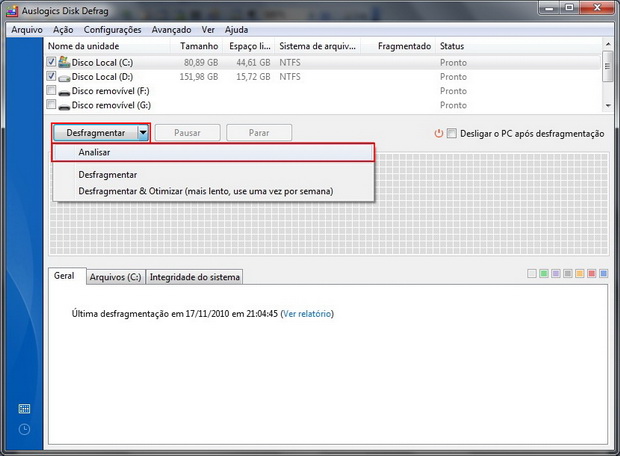
Task: Click the orange power icon near shutdown option
Action: coord(439,133)
